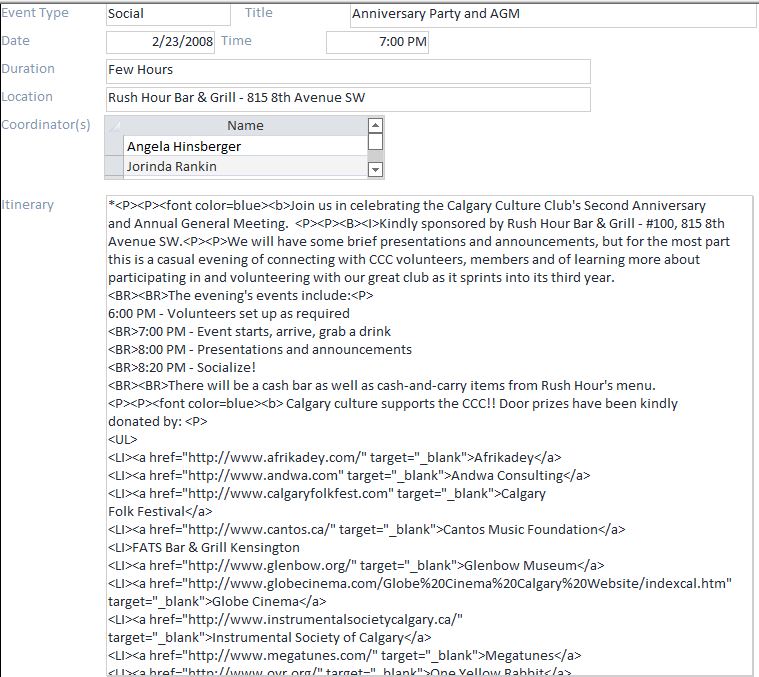759x677 pixels.
Task: Click the FATS Bar & Grill Kensington line
Action: point(204,547)
